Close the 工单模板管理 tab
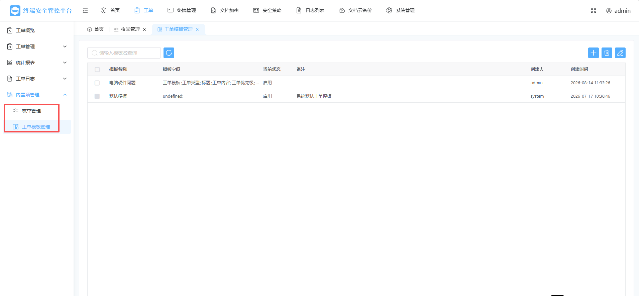The height and width of the screenshot is (296, 644). tap(197, 29)
